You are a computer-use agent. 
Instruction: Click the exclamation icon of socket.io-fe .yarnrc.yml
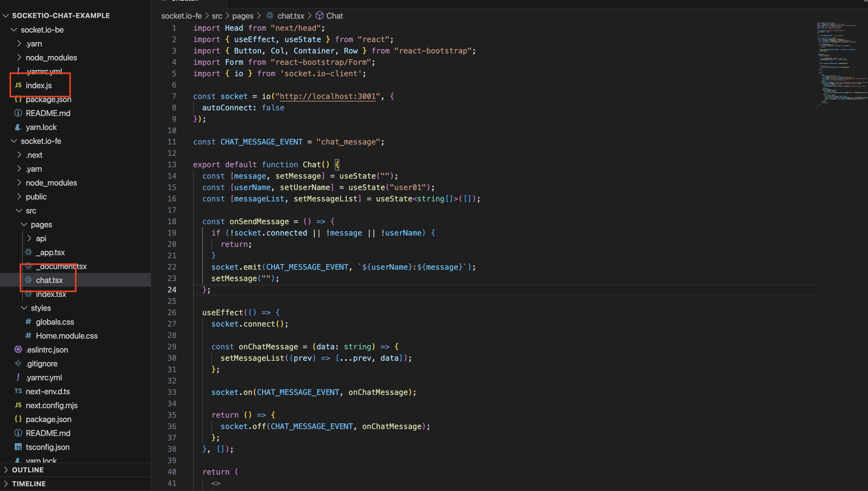18,377
